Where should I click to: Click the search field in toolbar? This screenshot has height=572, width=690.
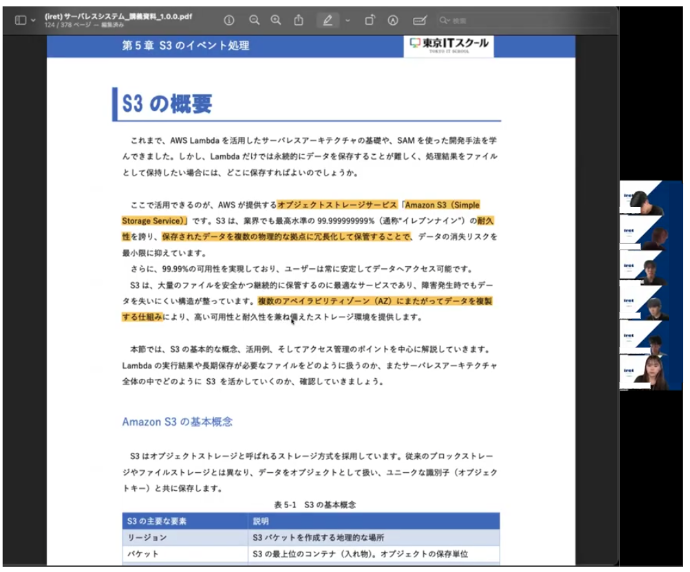point(524,20)
